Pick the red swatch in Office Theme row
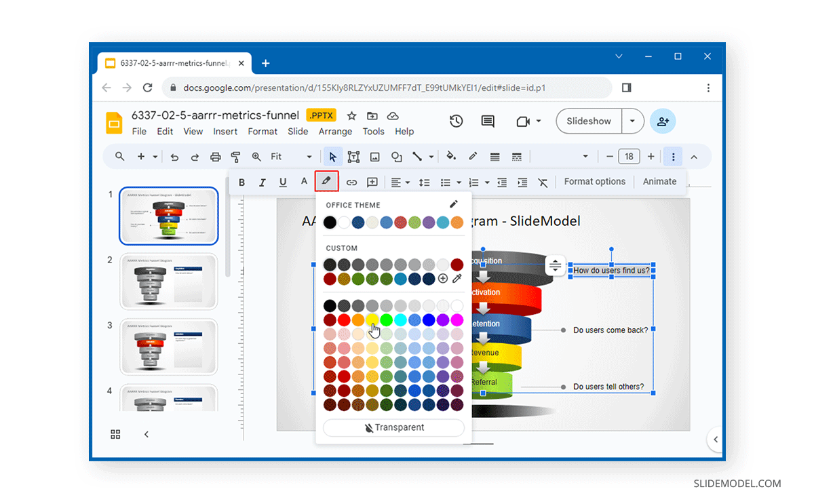Viewport: 814px width, 504px height. (x=400, y=222)
